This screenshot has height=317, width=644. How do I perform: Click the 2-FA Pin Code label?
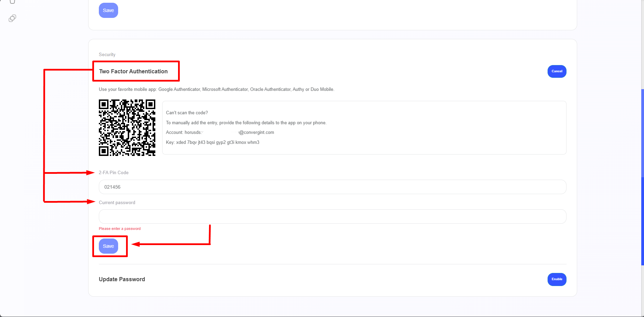(x=114, y=172)
